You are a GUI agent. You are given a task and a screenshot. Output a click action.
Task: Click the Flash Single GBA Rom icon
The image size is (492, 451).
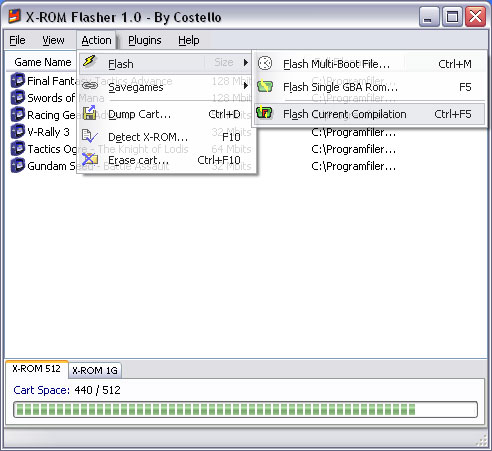(265, 86)
